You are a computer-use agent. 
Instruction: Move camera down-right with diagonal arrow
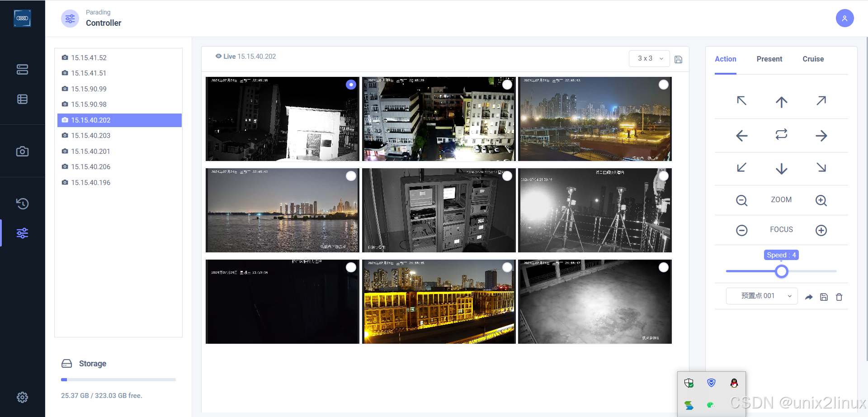tap(821, 167)
